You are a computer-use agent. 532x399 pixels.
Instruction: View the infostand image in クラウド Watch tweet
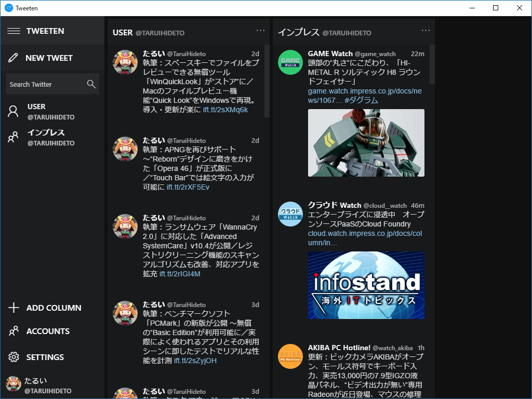pyautogui.click(x=366, y=285)
